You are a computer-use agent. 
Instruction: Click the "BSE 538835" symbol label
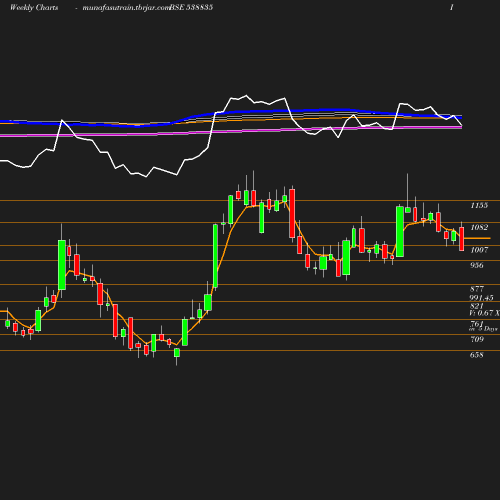coord(191,7)
